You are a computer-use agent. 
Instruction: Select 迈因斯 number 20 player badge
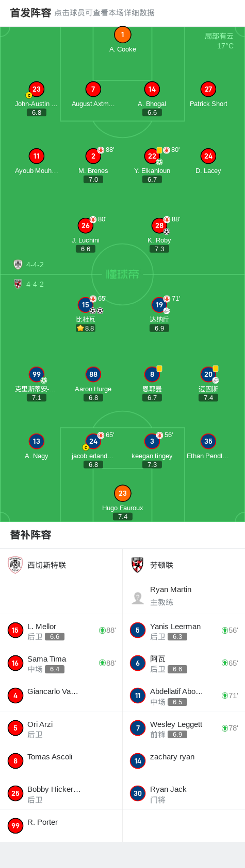pyautogui.click(x=208, y=374)
